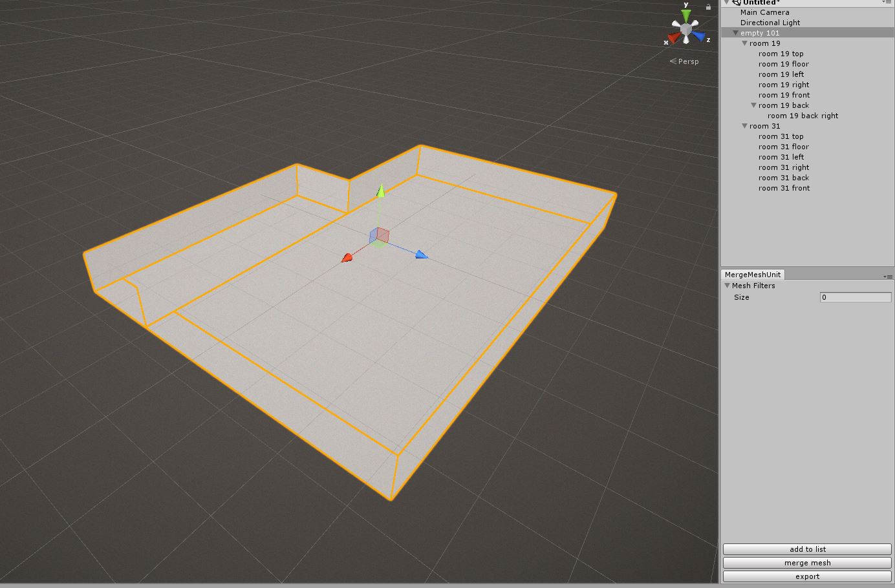The image size is (895, 588).
Task: Open the MergeMeshUnit panel options menu
Action: [x=887, y=276]
